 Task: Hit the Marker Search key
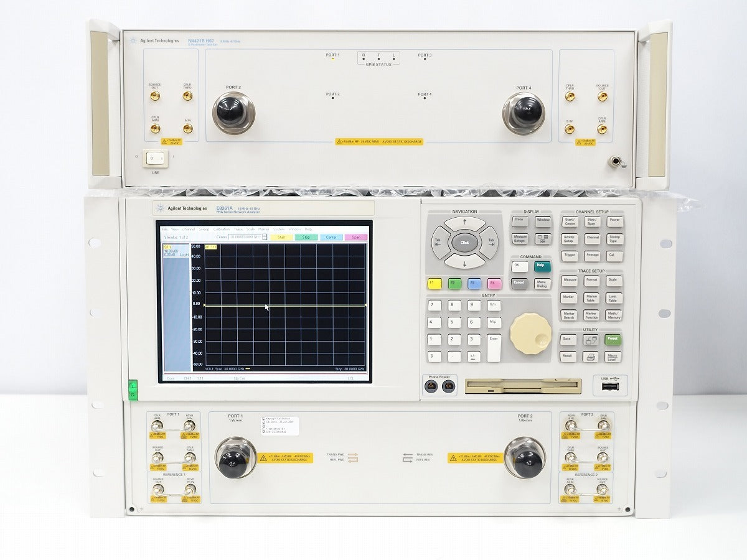tap(569, 315)
